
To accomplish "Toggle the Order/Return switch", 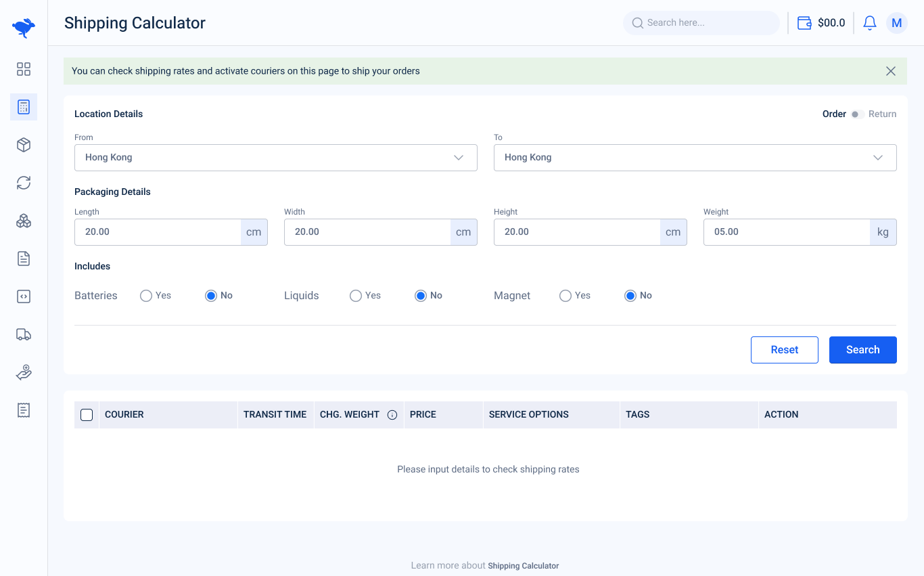I will [x=857, y=114].
